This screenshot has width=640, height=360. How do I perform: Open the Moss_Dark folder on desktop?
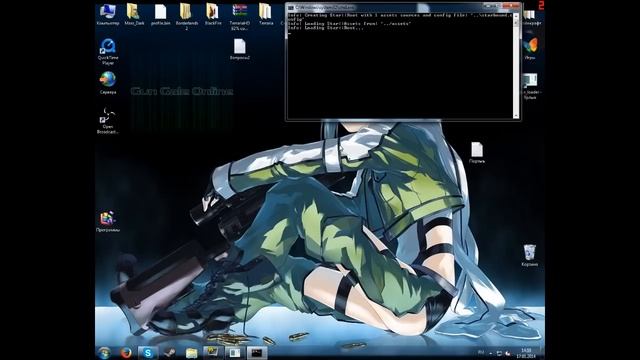[134, 14]
